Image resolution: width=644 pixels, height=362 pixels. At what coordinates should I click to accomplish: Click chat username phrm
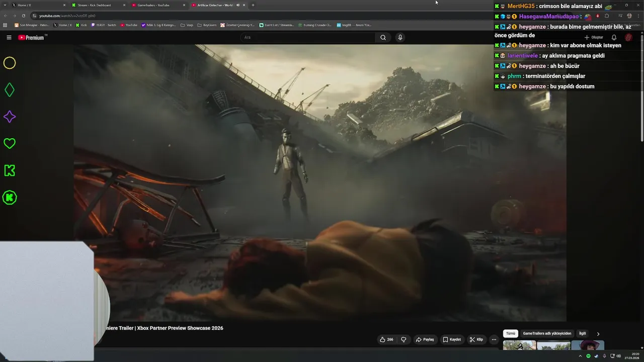[x=514, y=76]
